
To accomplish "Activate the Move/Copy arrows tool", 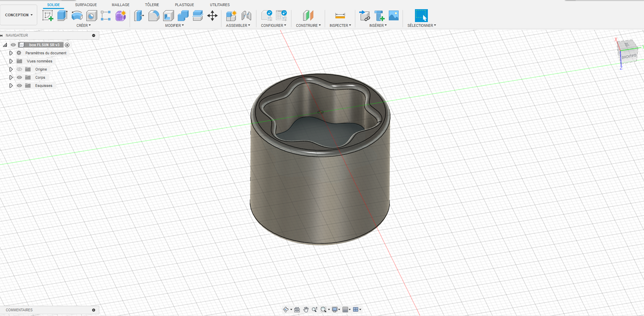I will coord(212,16).
